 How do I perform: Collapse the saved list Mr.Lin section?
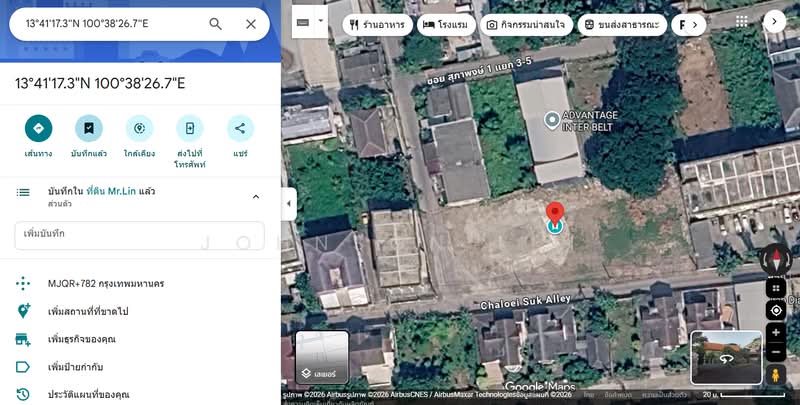(255, 197)
